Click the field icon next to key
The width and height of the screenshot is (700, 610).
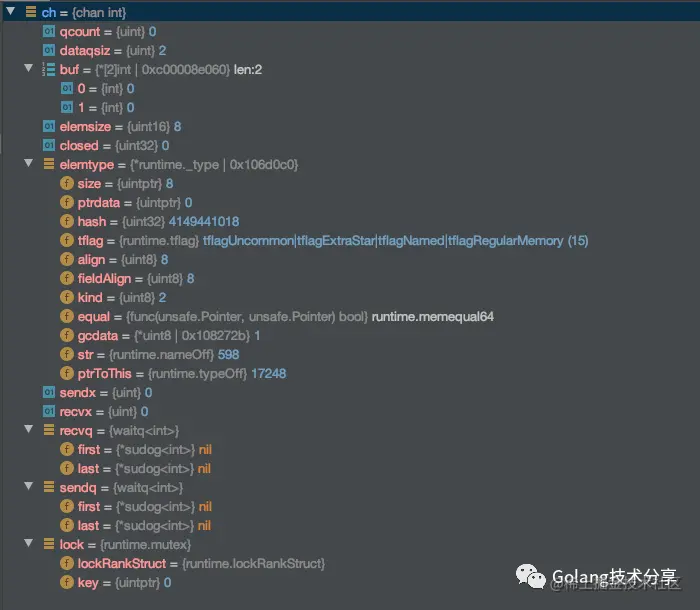point(67,582)
